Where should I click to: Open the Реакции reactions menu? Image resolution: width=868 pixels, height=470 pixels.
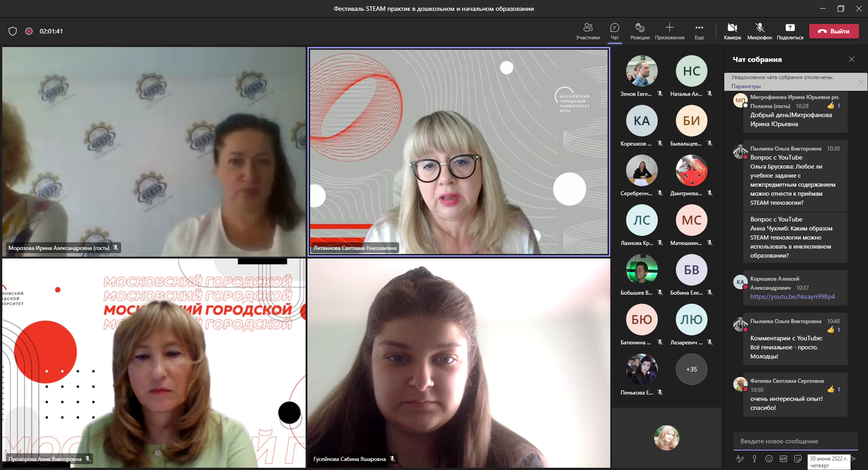[x=640, y=31]
